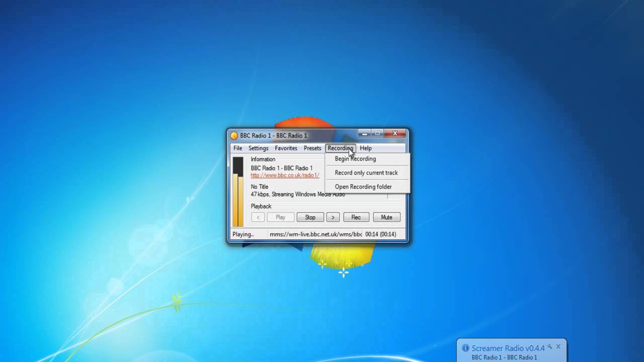The height and width of the screenshot is (362, 644).
Task: Mute the audio with Mute button
Action: (x=386, y=217)
